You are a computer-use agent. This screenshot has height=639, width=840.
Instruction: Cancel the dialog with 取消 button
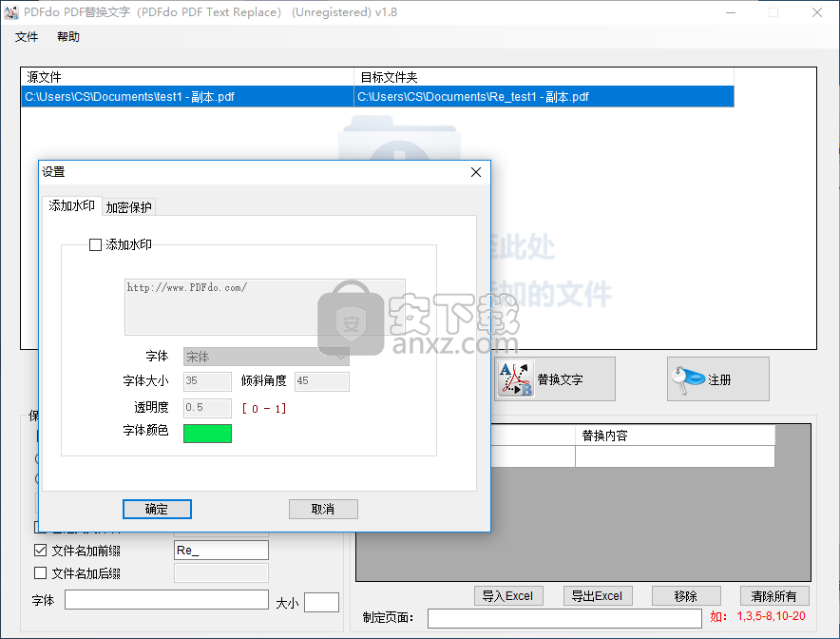323,510
